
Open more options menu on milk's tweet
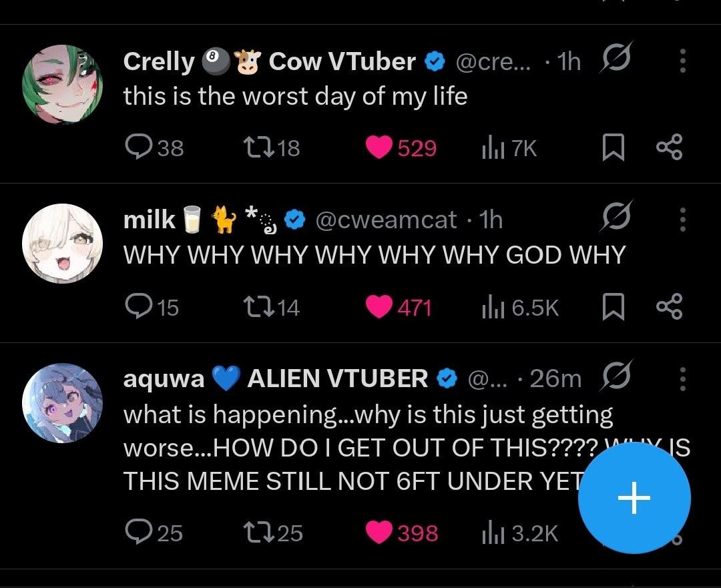tap(682, 220)
